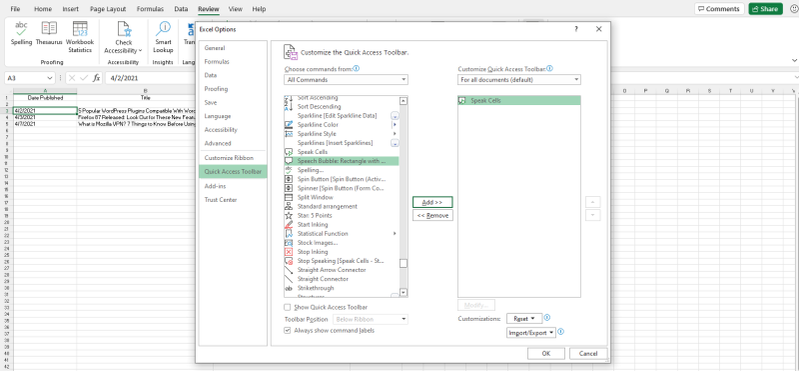Viewport: 799px width, 371px height.
Task: Select Stop Inking command
Action: 341,252
